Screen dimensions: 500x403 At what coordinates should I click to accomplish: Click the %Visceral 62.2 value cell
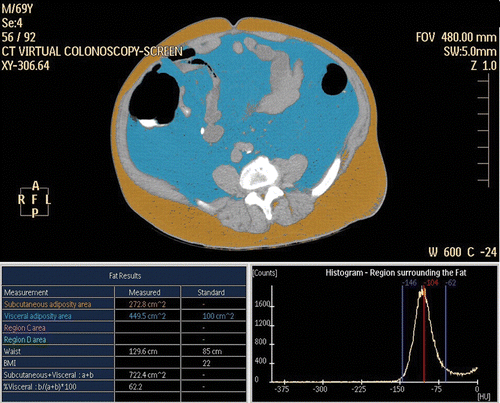click(x=147, y=387)
